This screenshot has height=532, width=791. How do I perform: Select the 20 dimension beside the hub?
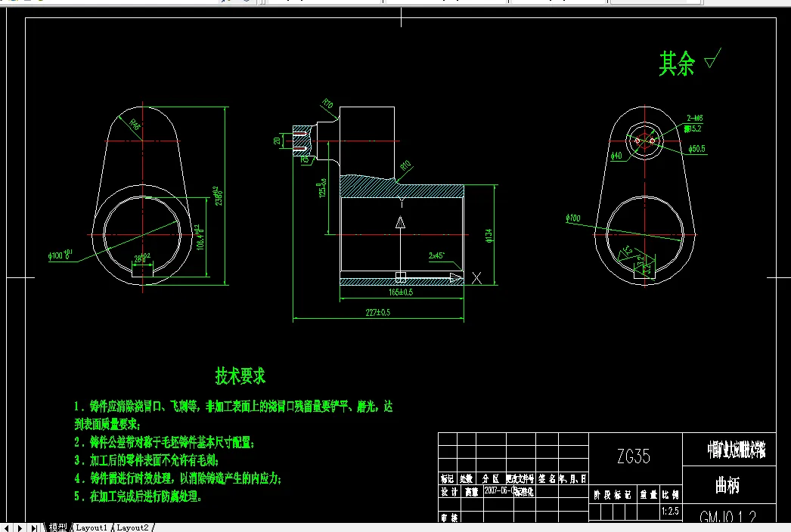(277, 141)
